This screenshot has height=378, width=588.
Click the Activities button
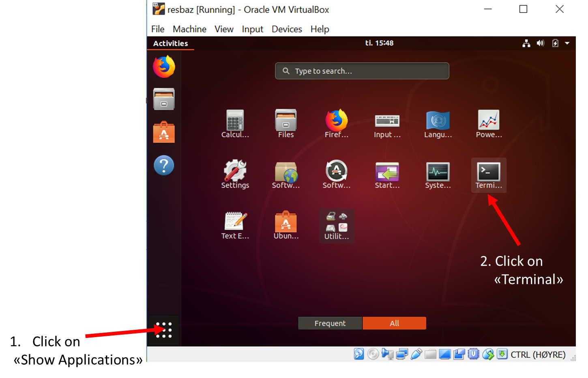(171, 43)
